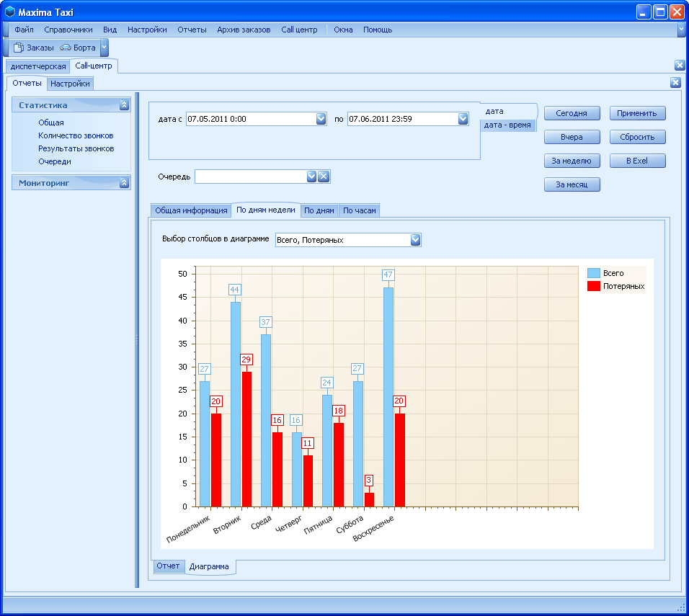
Task: Click the menu bar overflow arrow
Action: point(681,30)
